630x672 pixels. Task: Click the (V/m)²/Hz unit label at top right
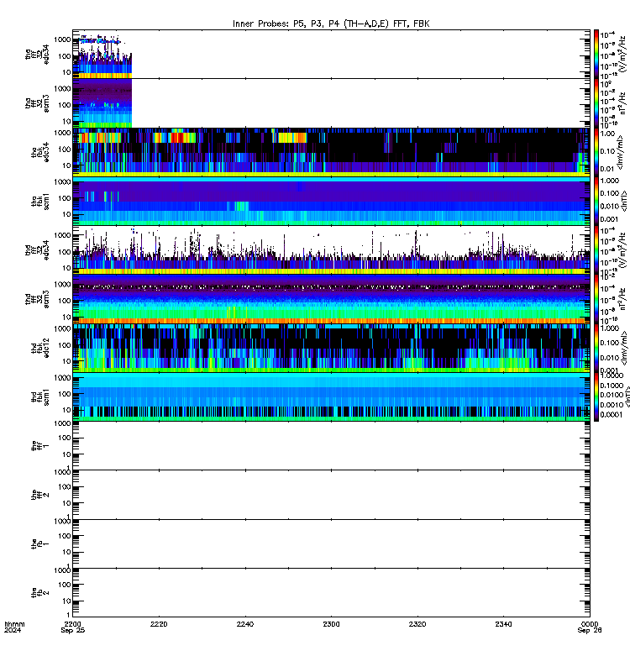[x=624, y=54]
